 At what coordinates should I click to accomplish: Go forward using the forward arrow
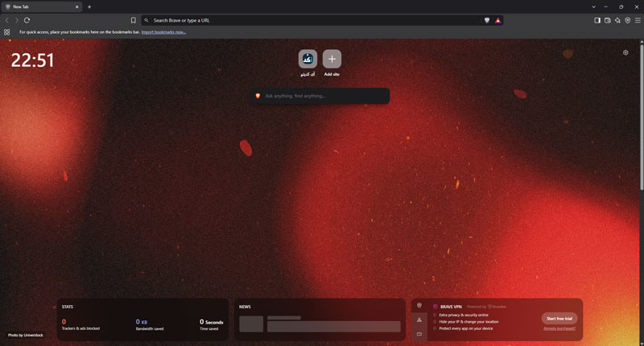click(17, 20)
